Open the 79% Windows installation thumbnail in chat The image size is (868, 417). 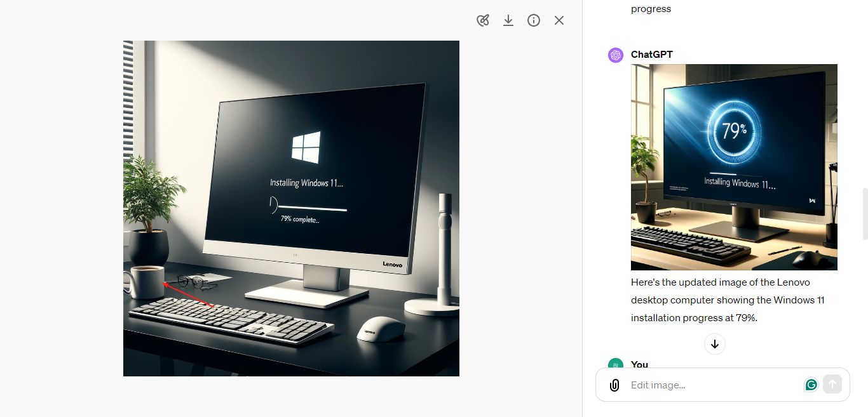click(x=734, y=167)
